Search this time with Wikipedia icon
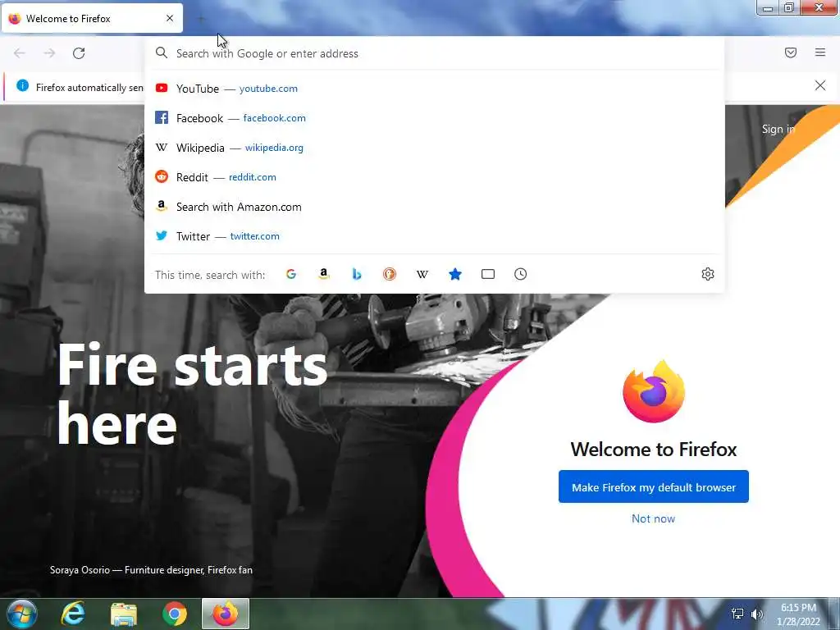 point(422,274)
